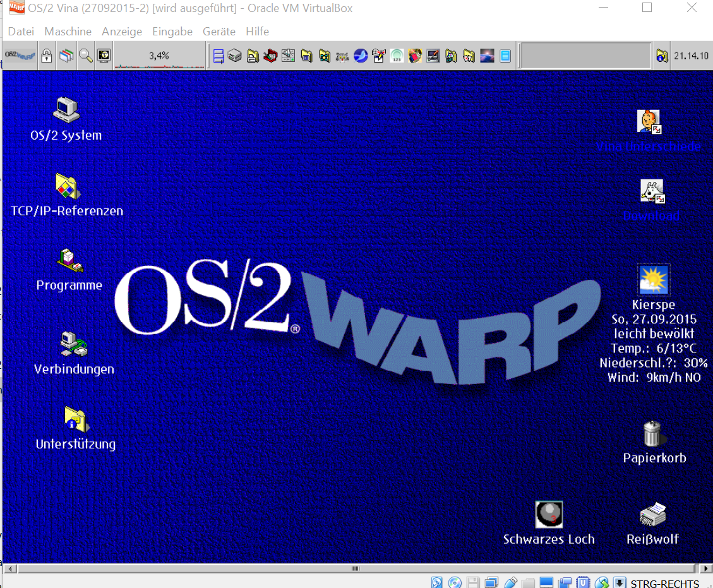Open the Programme folder icon
This screenshot has height=588, width=713.
tap(70, 261)
